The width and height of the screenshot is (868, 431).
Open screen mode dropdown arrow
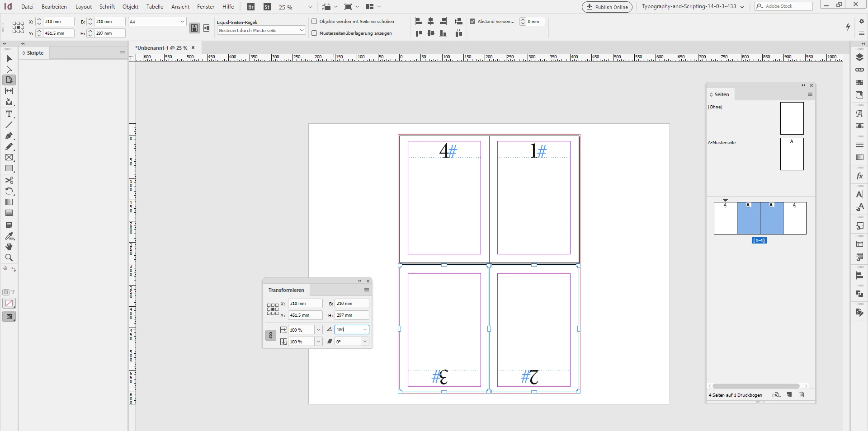357,7
